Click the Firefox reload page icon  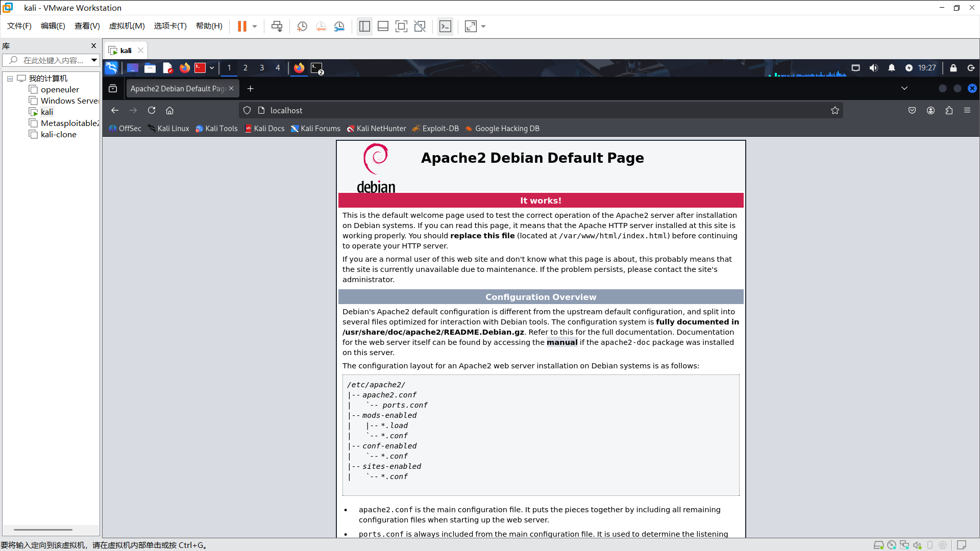[x=152, y=110]
